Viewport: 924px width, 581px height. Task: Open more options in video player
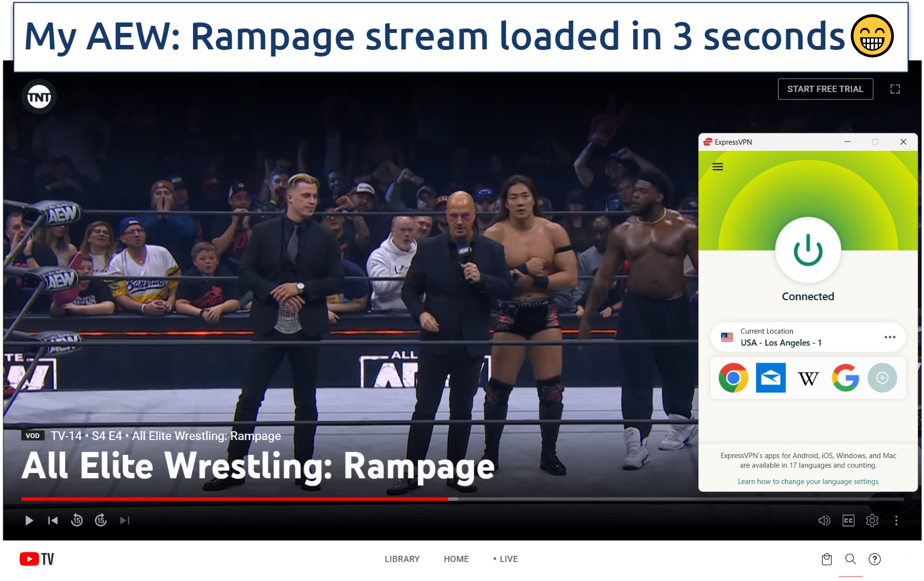(896, 520)
